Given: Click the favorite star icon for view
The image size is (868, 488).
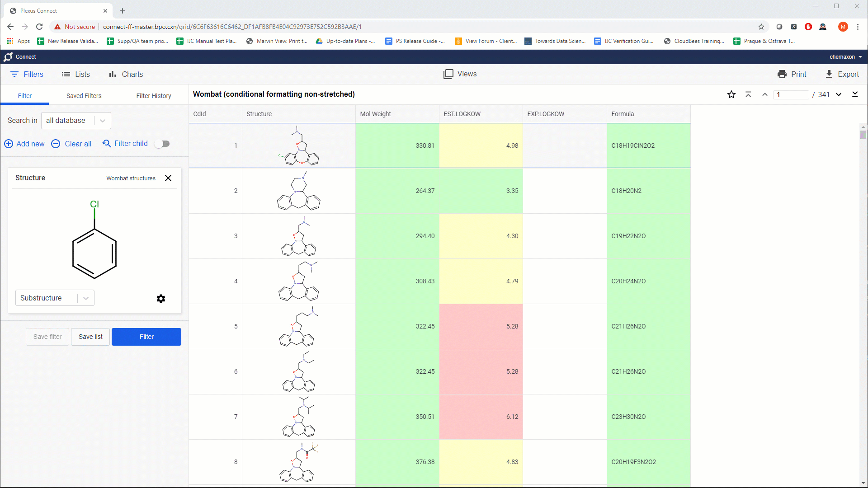Looking at the screenshot, I should (731, 94).
